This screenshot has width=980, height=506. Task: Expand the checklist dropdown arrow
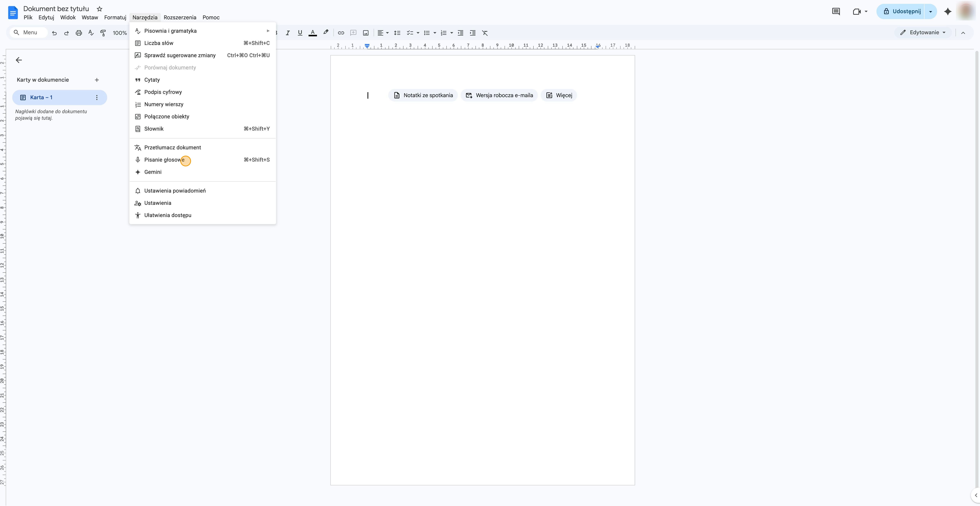coord(418,33)
